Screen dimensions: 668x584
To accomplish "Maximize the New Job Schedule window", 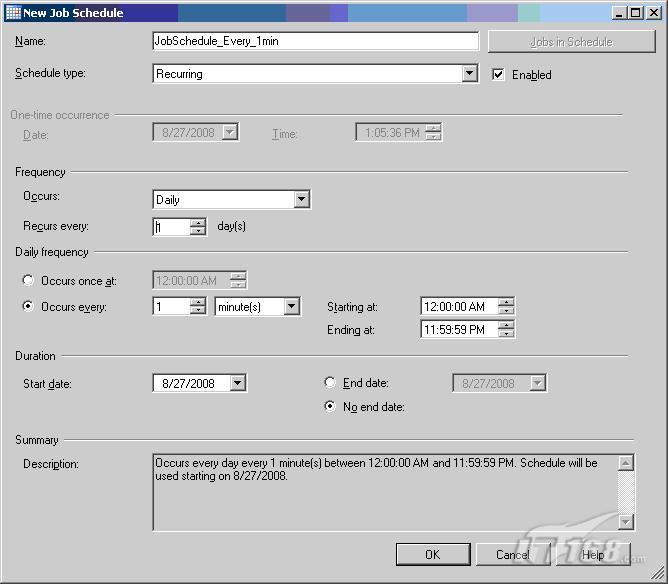I will [x=635, y=13].
